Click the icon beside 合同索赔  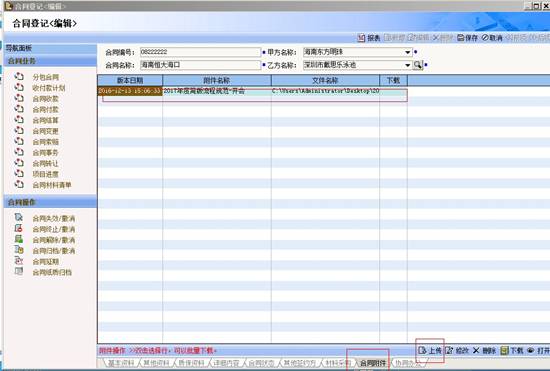pyautogui.click(x=19, y=141)
